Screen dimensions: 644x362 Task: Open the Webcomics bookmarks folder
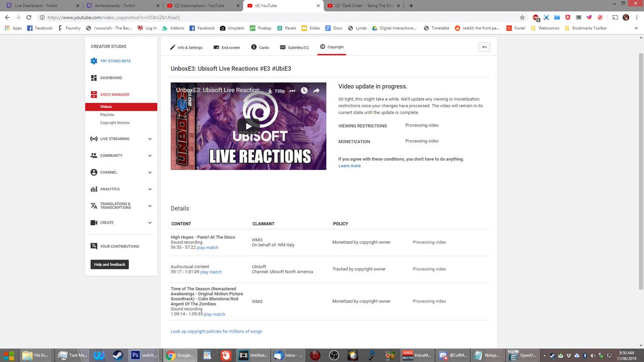pos(545,28)
